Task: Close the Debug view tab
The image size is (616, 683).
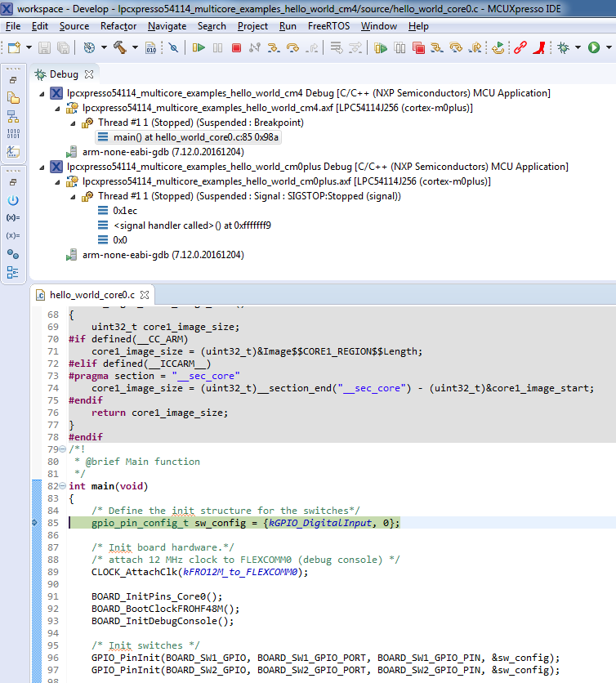Action: pyautogui.click(x=89, y=74)
